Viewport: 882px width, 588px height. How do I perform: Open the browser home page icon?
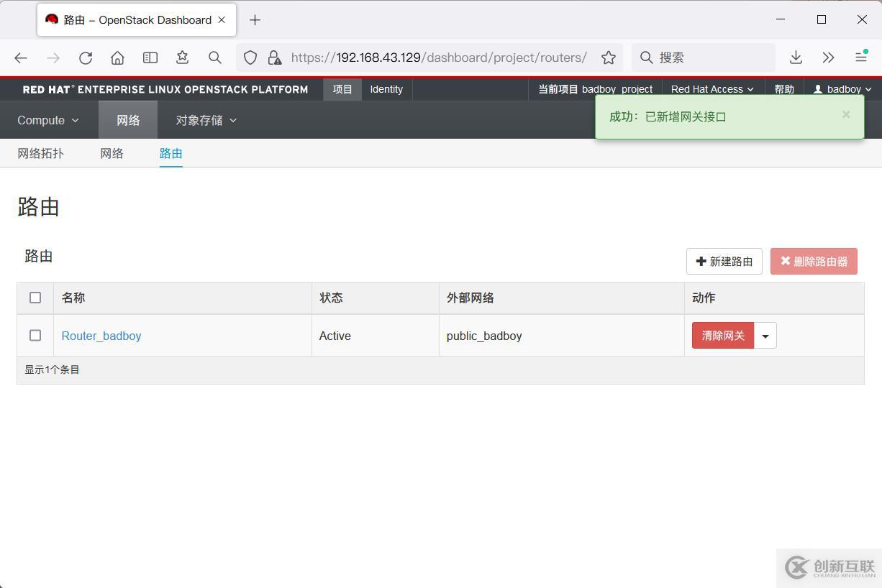(117, 58)
